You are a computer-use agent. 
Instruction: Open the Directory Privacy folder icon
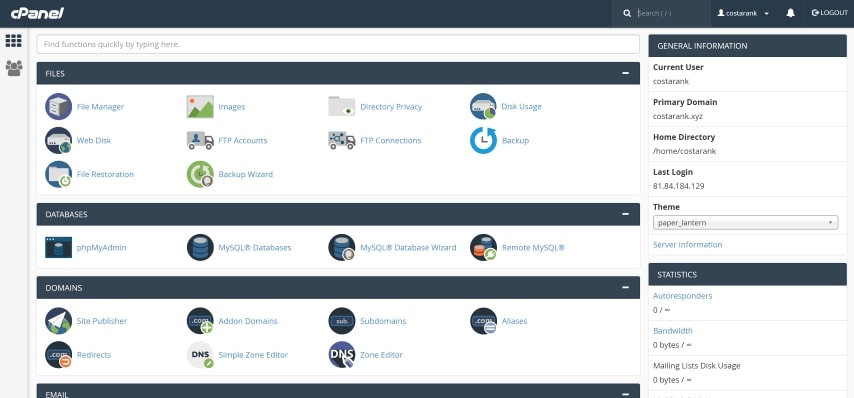[341, 106]
